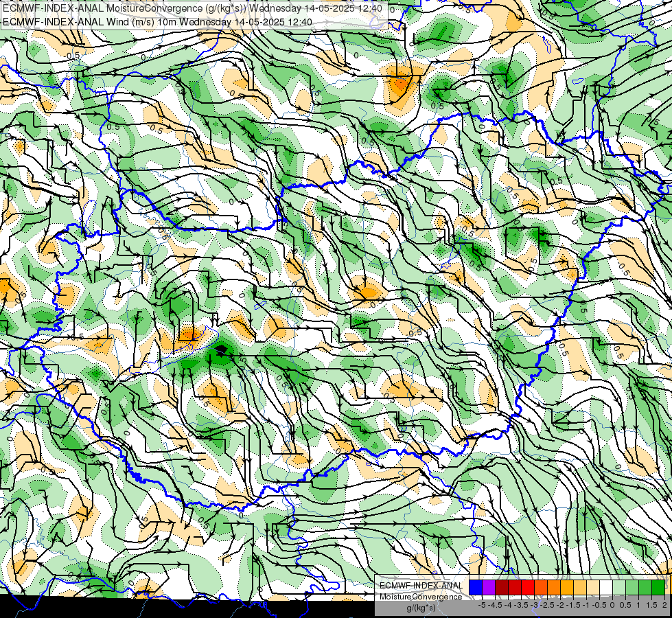672x618 pixels.
Task: Select the orange swatch between -2.5 and -2
Action: point(554,587)
